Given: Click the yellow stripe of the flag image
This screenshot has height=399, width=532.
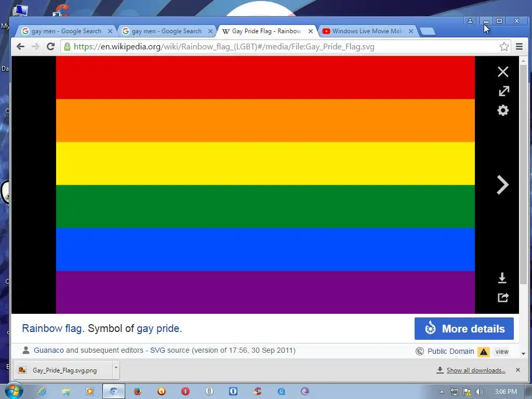Looking at the screenshot, I should pos(265,164).
